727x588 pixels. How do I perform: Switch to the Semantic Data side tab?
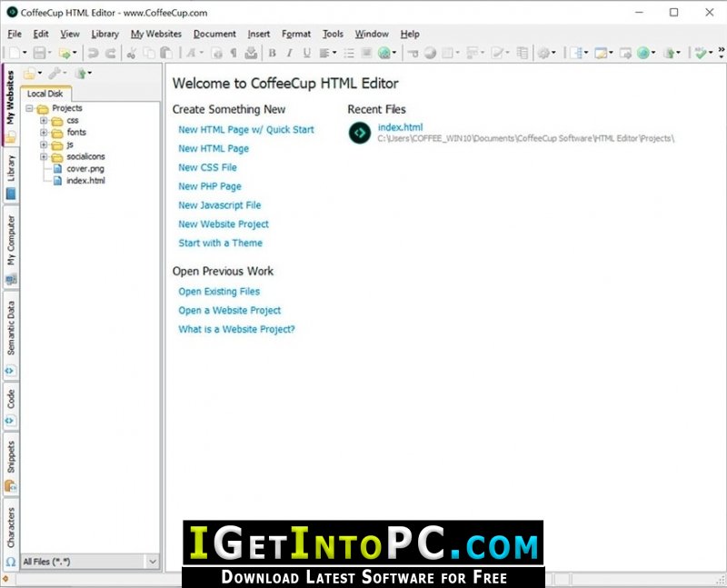point(11,335)
